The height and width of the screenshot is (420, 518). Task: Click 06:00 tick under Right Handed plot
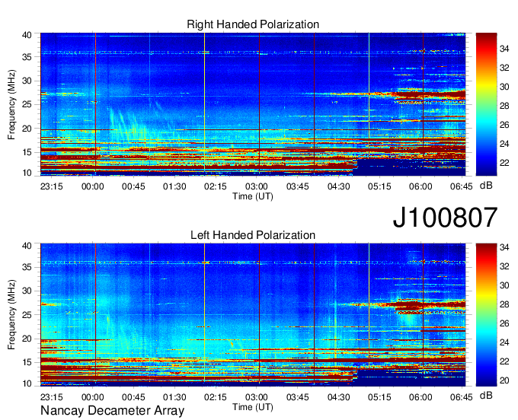point(420,186)
